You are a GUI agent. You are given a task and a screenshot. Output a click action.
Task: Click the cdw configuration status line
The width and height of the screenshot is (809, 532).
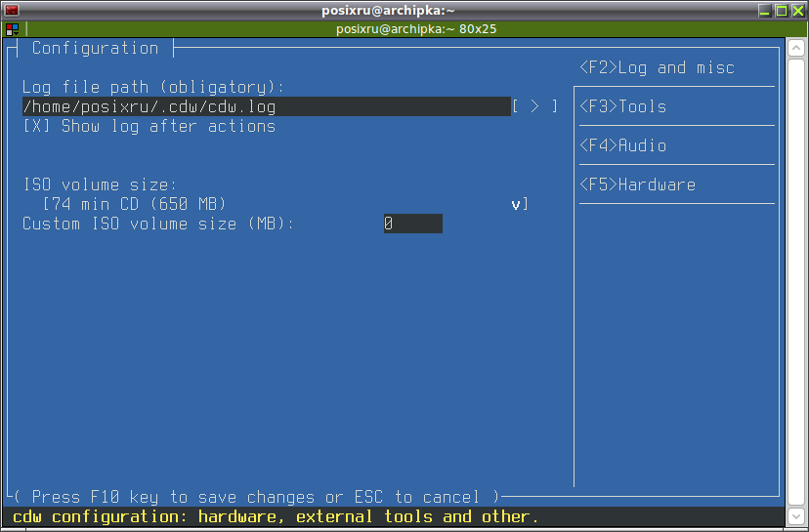tap(276, 517)
